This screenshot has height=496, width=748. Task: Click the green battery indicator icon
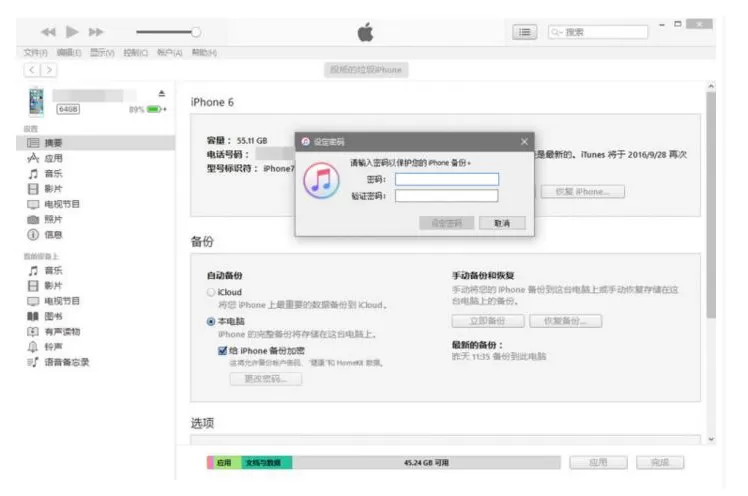click(x=154, y=109)
